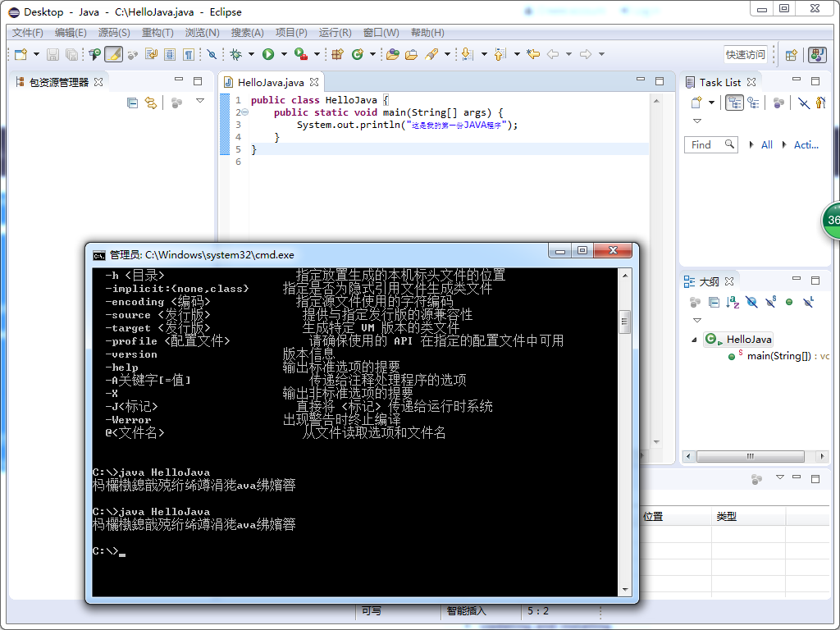Click the Hide Completed Tasks icon
The height and width of the screenshot is (630, 840).
point(803,103)
